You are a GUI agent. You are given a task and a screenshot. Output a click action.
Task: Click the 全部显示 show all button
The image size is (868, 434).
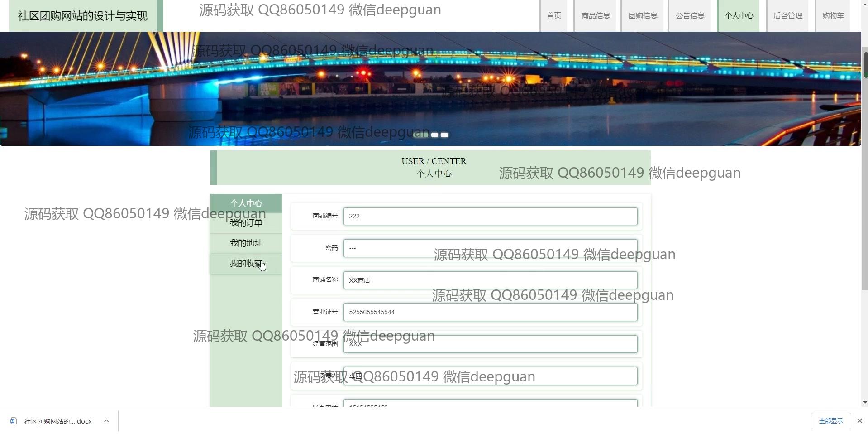tap(830, 421)
